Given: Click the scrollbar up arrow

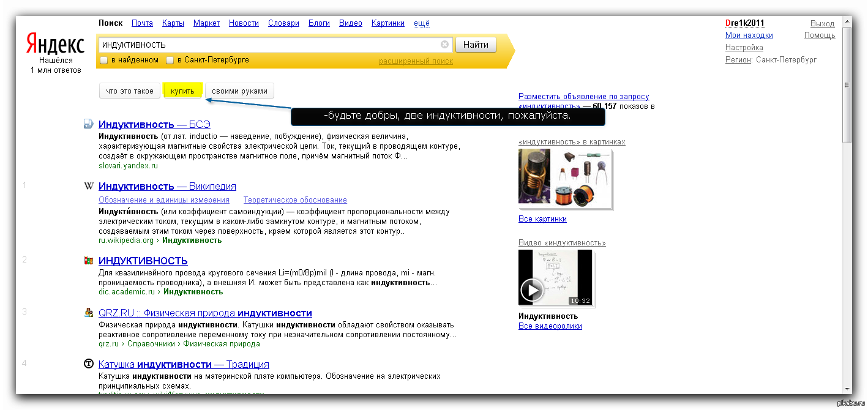Looking at the screenshot, I should [x=847, y=23].
